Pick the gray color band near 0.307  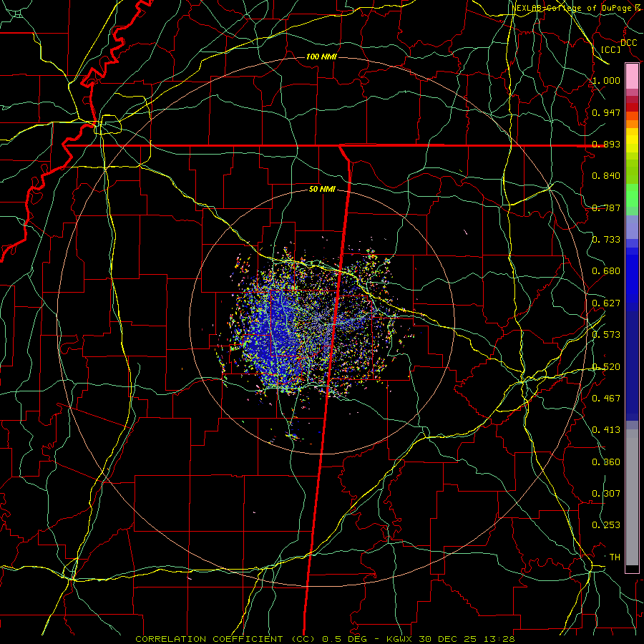pyautogui.click(x=632, y=497)
